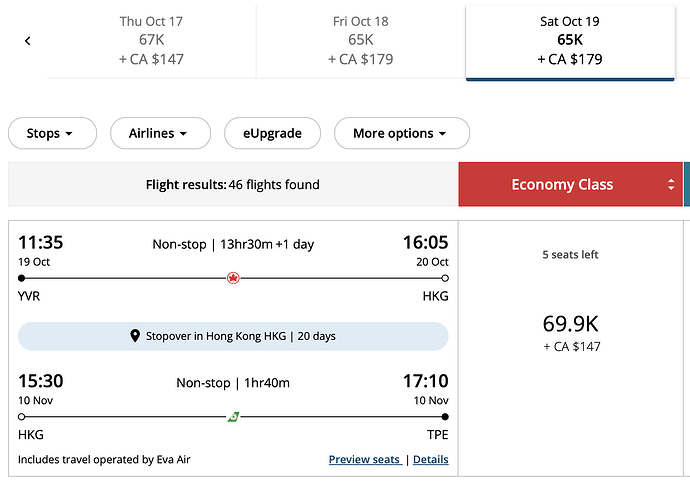Viewport: 690px width, 483px height.
Task: Toggle the eUpgrade filter
Action: pyautogui.click(x=272, y=133)
